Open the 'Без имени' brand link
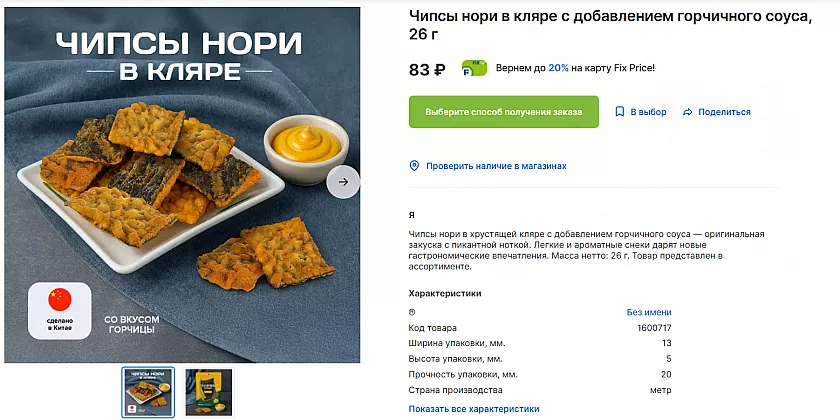The height and width of the screenshot is (420, 840). click(x=649, y=312)
